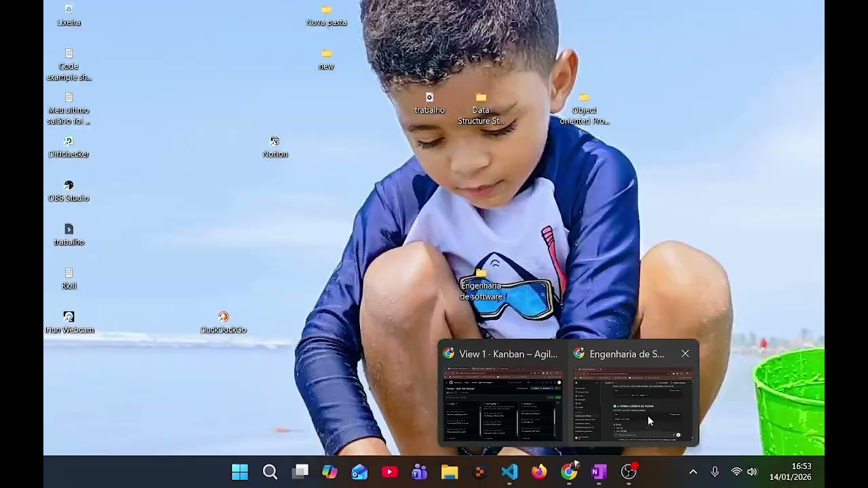The width and height of the screenshot is (868, 488).
Task: Select the Diffchecker desktop shortcut
Action: pyautogui.click(x=68, y=147)
